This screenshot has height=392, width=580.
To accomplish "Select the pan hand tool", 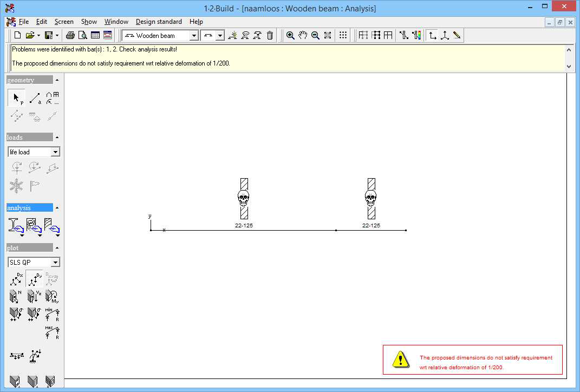I will 303,35.
